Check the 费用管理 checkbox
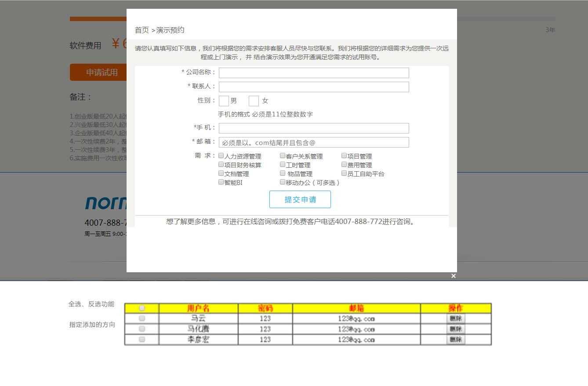 [344, 164]
